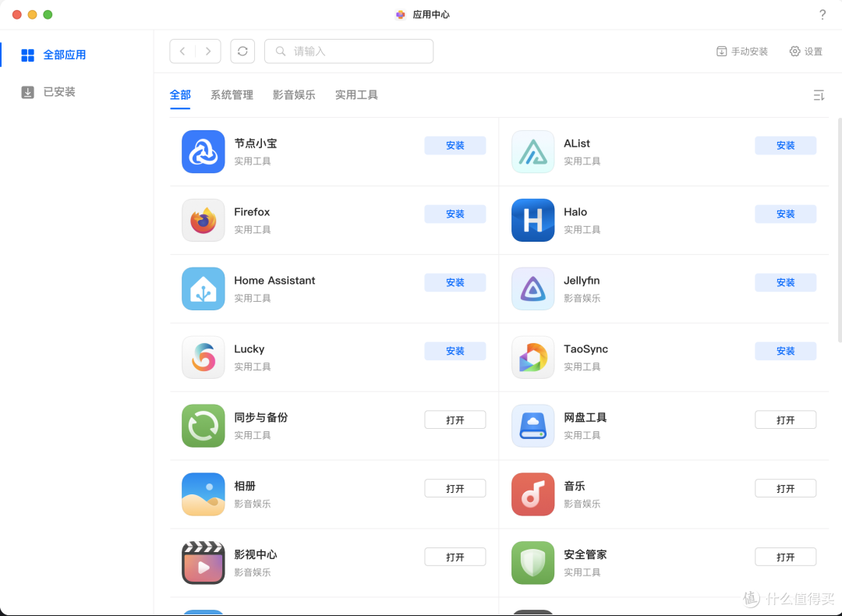
Task: Open 设置 settings
Action: point(806,51)
